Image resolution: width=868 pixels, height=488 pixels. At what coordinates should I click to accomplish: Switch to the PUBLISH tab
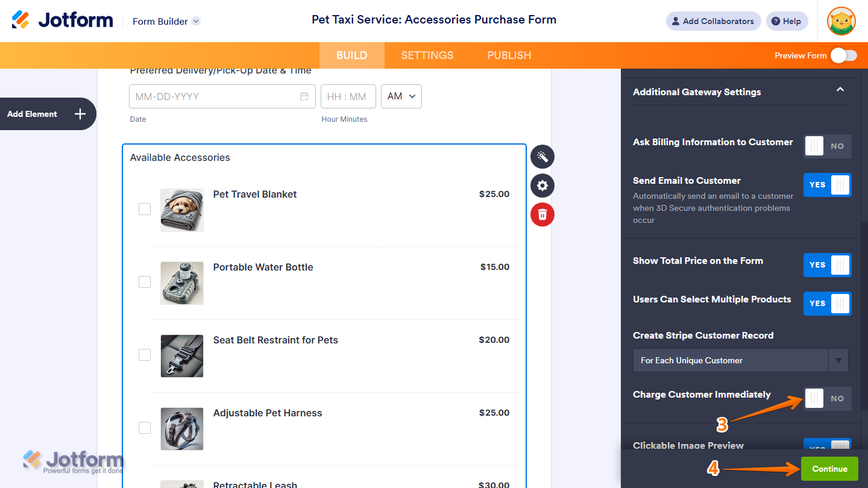point(509,55)
